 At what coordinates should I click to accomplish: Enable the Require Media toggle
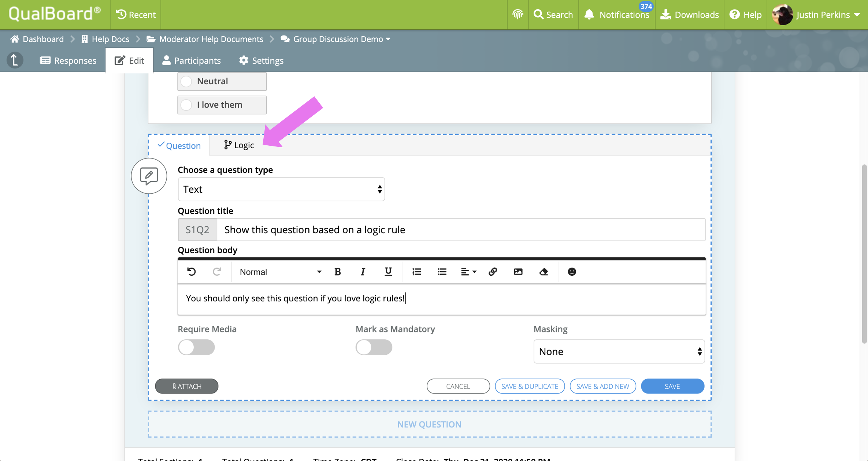196,347
